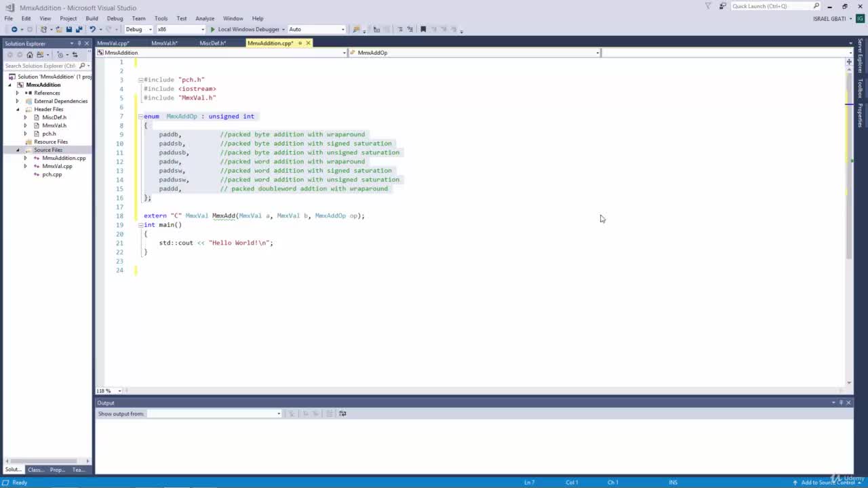
Task: Collapse the Source Files folder
Action: pyautogui.click(x=18, y=150)
